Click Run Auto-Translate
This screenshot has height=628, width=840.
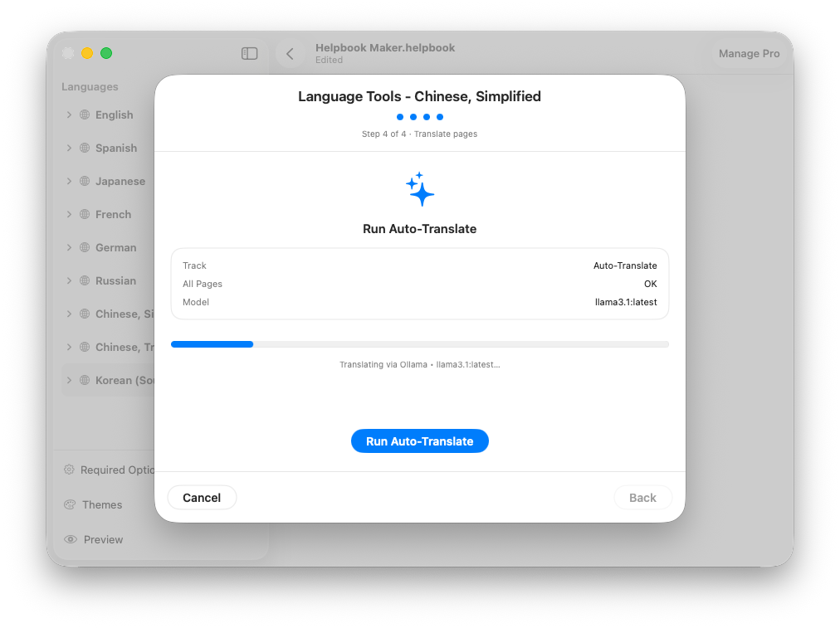pyautogui.click(x=420, y=441)
